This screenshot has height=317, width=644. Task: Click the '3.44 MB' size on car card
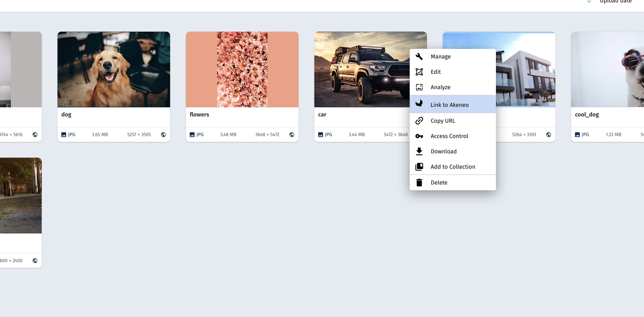click(x=356, y=134)
